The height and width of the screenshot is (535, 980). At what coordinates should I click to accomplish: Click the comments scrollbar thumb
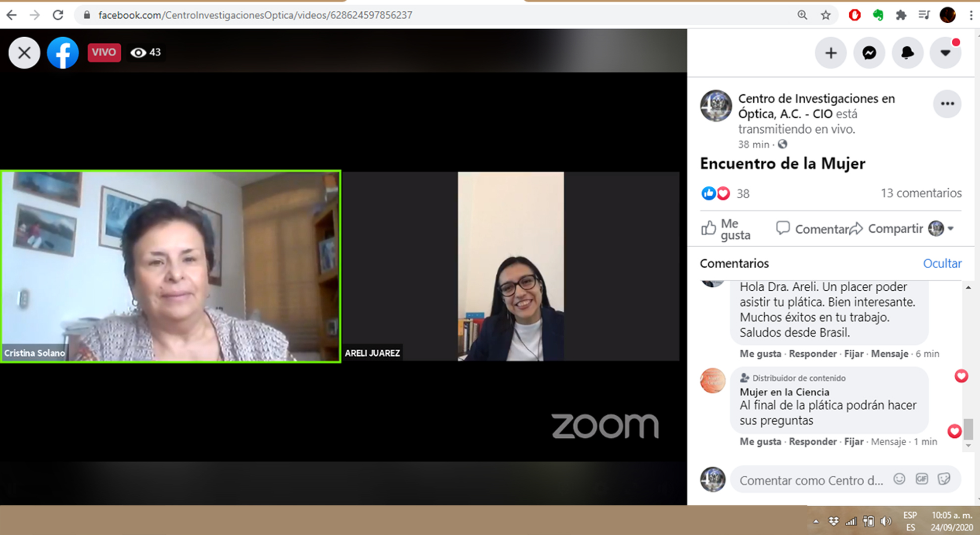pyautogui.click(x=968, y=428)
